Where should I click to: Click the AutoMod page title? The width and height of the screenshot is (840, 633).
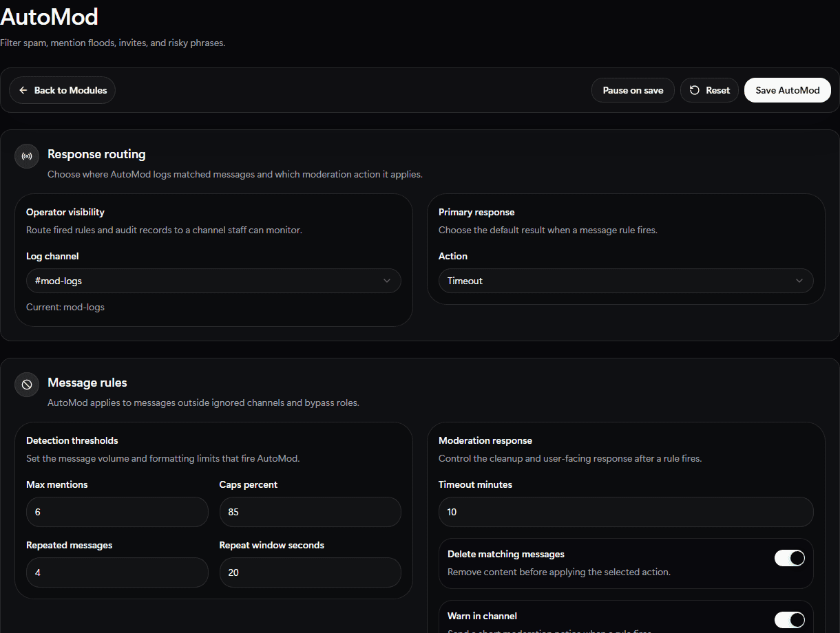click(x=50, y=16)
